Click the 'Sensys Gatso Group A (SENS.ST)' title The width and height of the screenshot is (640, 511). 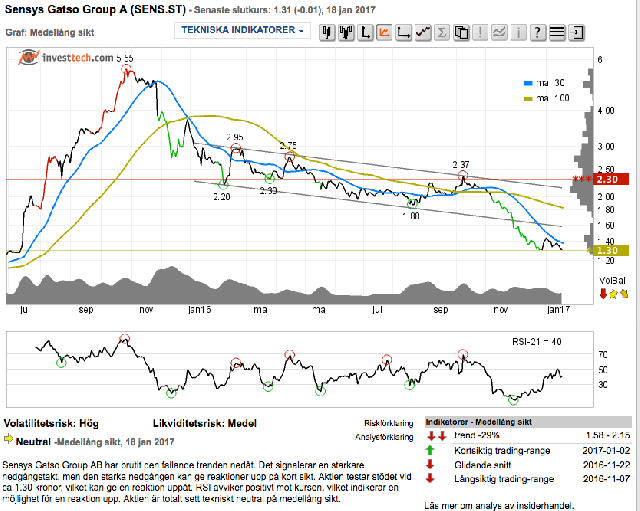tap(95, 9)
